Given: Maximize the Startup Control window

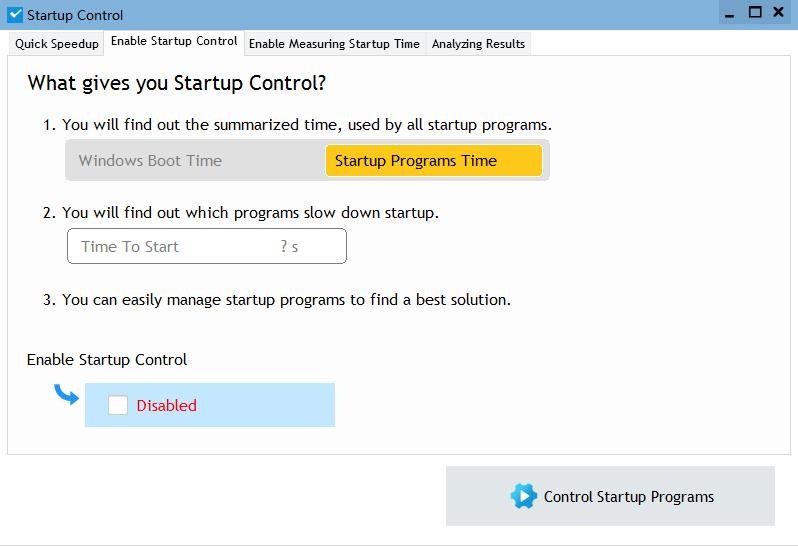Looking at the screenshot, I should click(755, 12).
